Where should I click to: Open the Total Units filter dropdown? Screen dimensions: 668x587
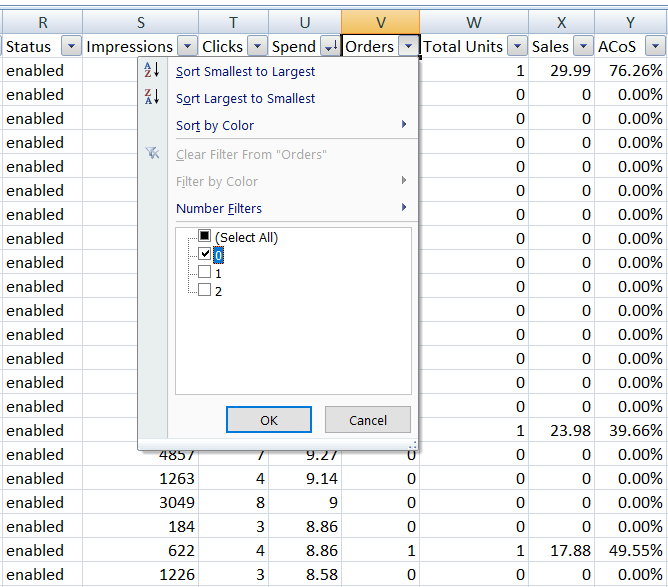(517, 46)
